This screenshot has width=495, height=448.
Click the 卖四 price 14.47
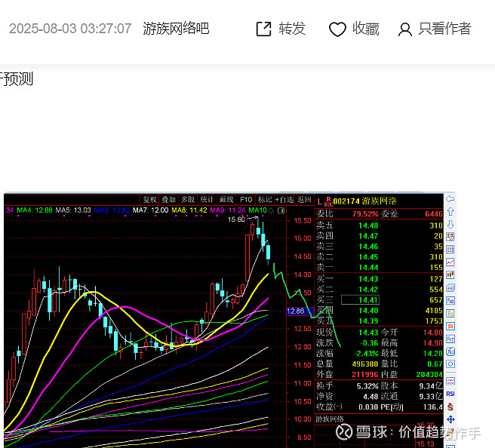(368, 236)
